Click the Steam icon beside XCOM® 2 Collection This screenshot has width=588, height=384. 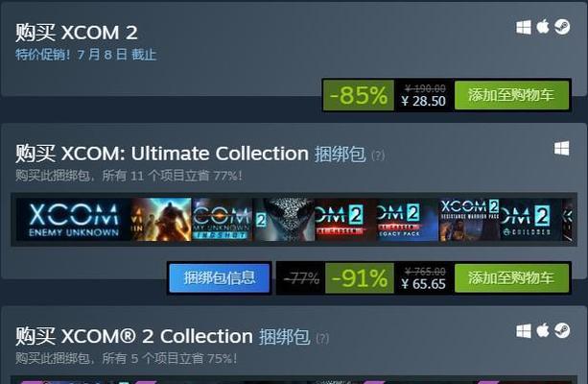pyautogui.click(x=562, y=330)
